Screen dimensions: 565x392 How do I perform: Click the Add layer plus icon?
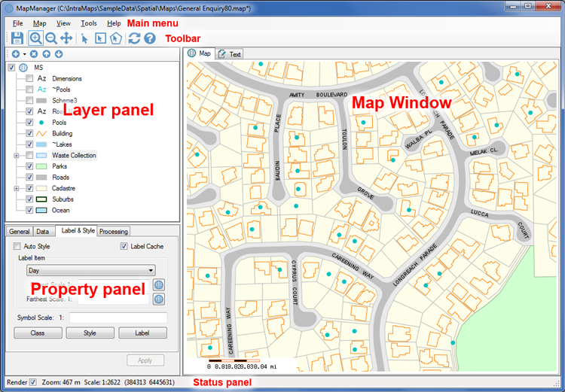(x=16, y=54)
